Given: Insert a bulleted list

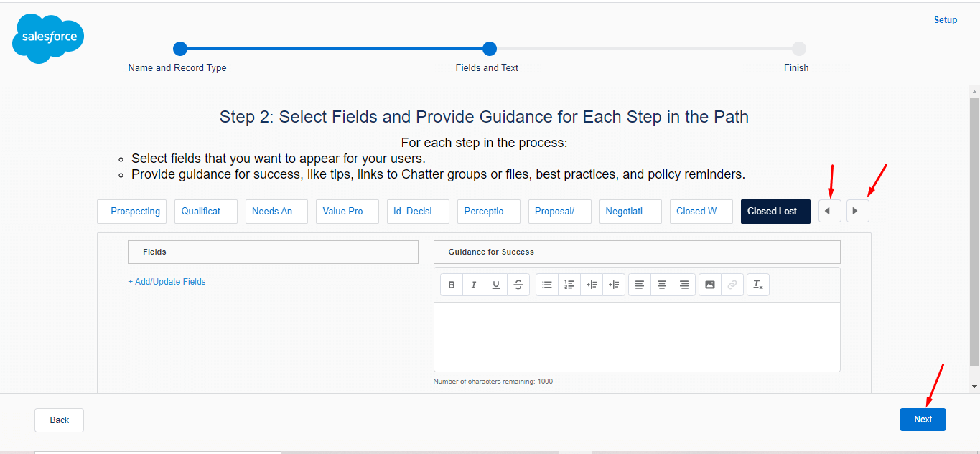Looking at the screenshot, I should [x=547, y=285].
